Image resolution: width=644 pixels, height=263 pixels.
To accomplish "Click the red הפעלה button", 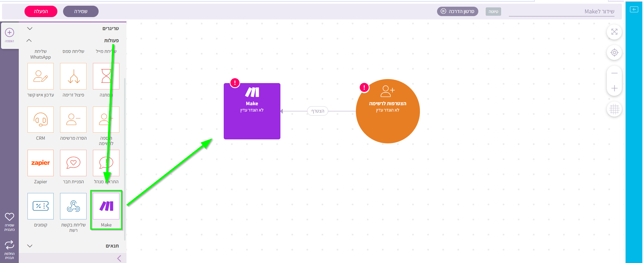I will tap(41, 11).
